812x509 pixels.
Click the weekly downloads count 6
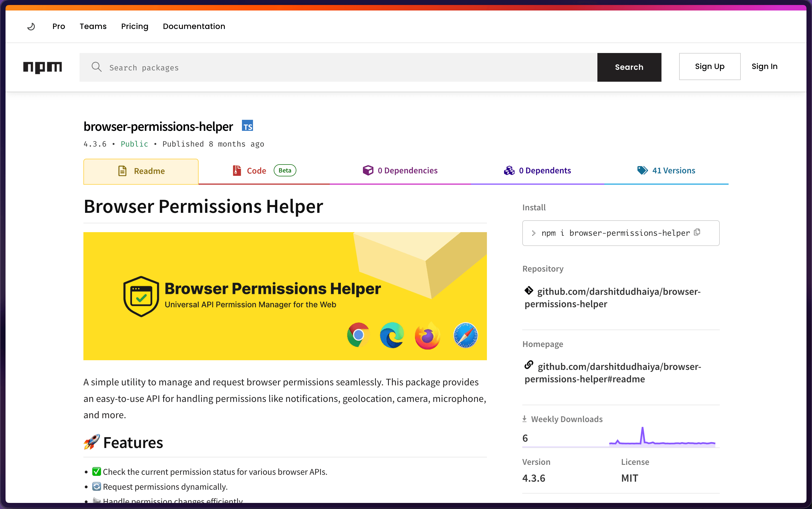pos(525,438)
